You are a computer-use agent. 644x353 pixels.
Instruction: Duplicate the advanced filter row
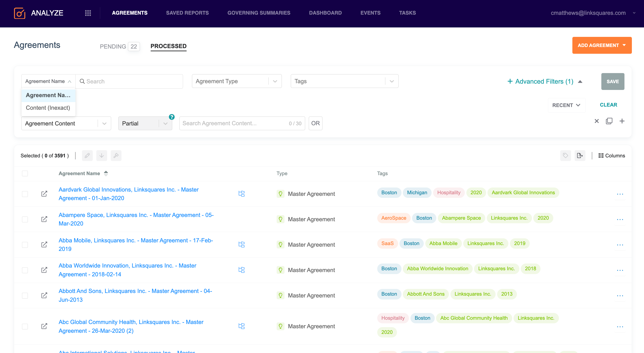tap(609, 121)
